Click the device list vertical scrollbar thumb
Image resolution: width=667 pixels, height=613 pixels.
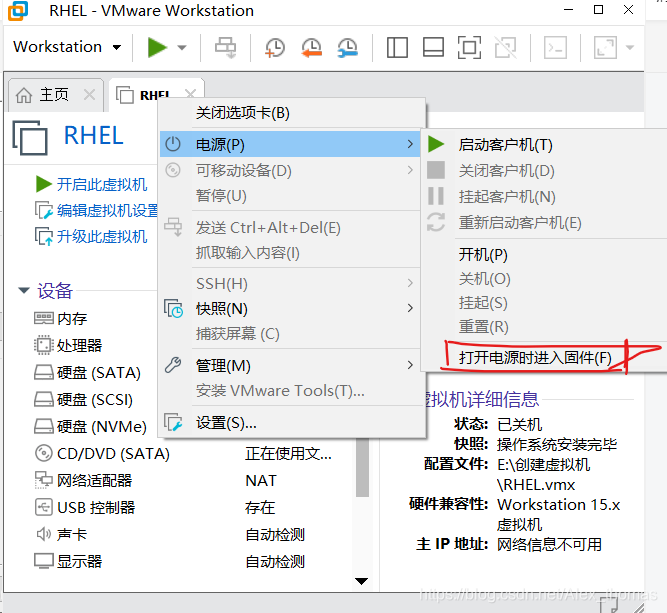coord(362,467)
